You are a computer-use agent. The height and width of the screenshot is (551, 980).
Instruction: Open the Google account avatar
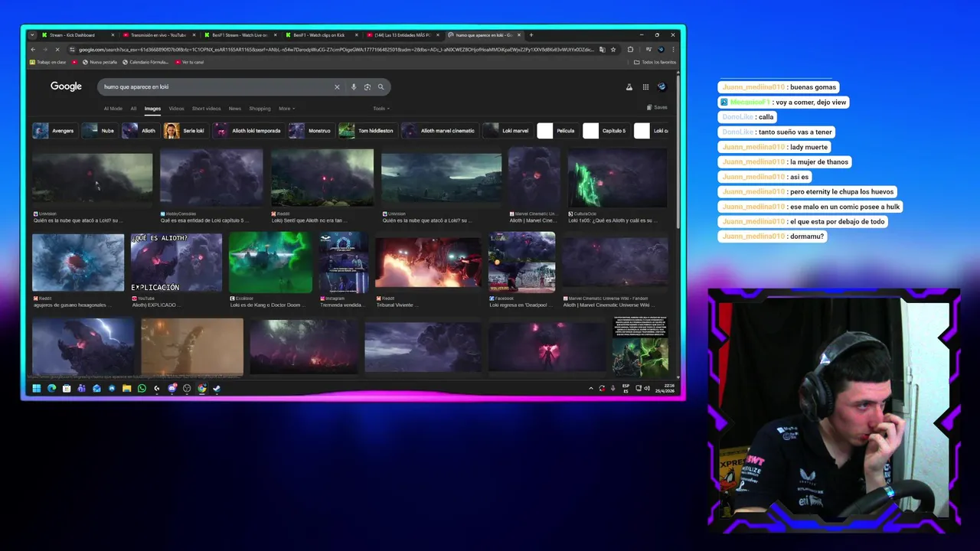click(662, 87)
